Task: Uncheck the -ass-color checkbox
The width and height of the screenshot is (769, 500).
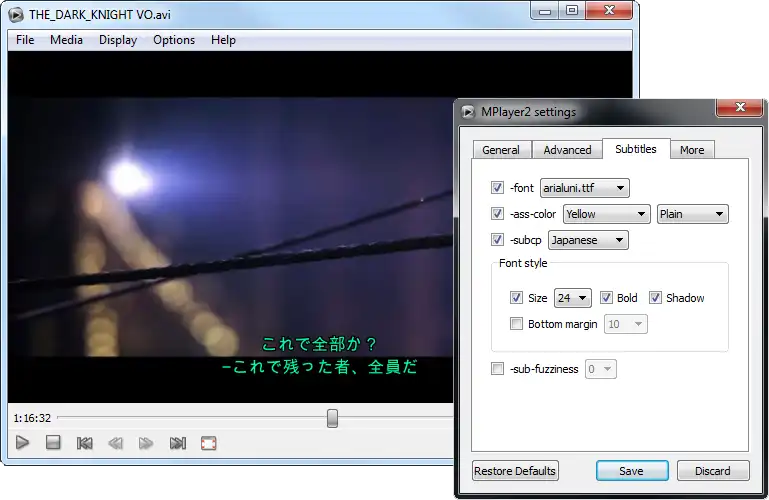Action: pyautogui.click(x=497, y=214)
